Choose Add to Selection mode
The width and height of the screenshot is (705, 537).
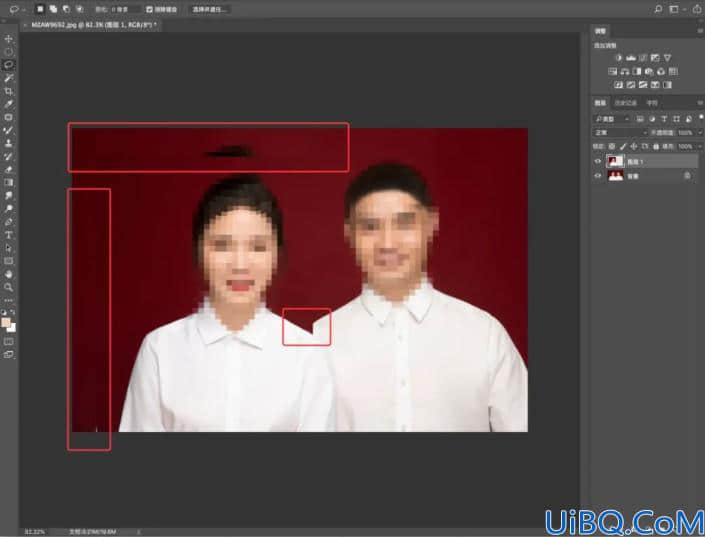[53, 9]
